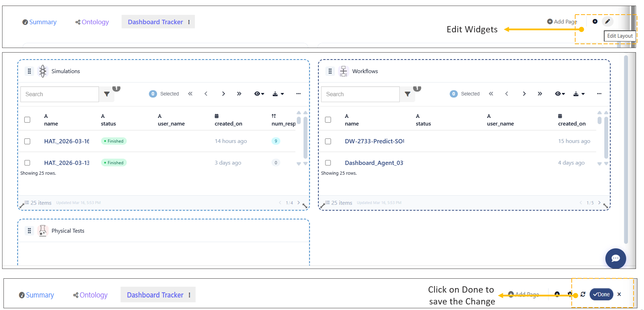Open column visibility eye dropdown in Simulations
644x310 pixels.
pyautogui.click(x=259, y=94)
